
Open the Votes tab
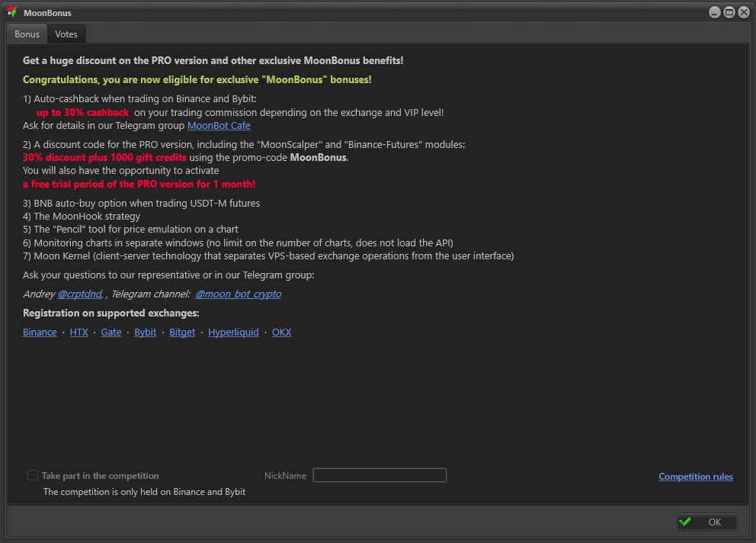point(66,34)
